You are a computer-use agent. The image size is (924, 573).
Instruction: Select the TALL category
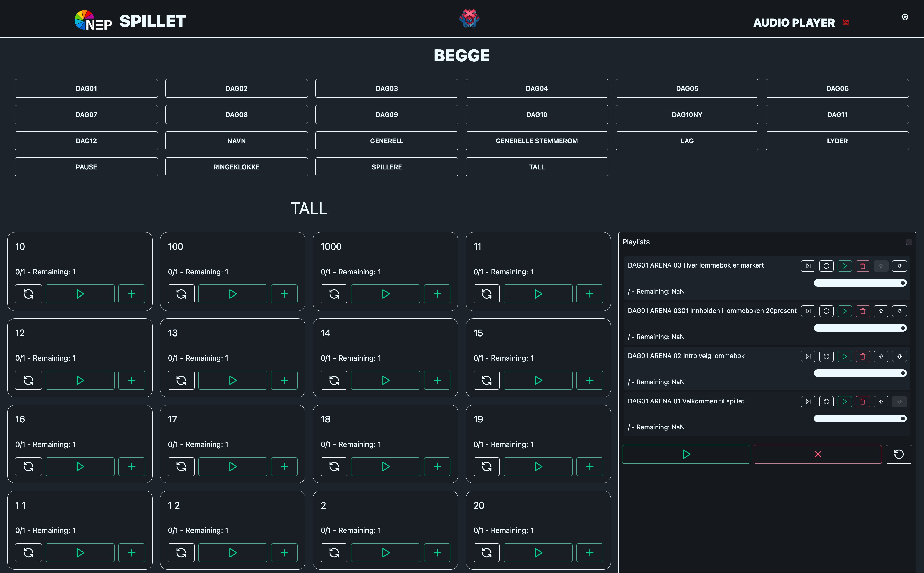536,167
